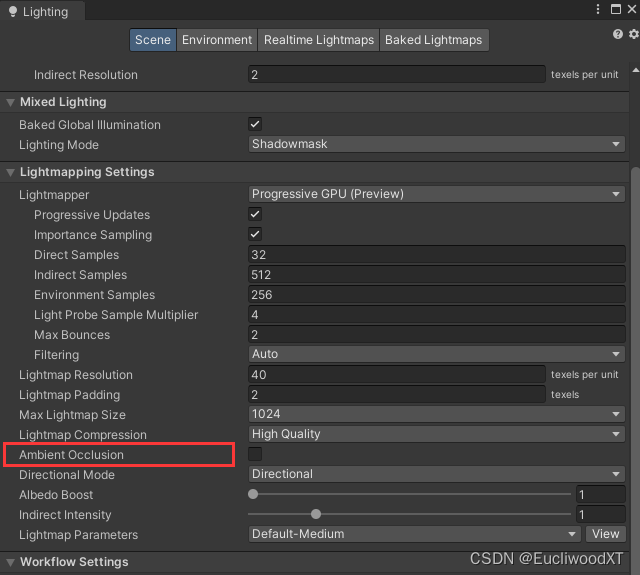Open the Max Lightmap Size dropdown

pyautogui.click(x=436, y=414)
